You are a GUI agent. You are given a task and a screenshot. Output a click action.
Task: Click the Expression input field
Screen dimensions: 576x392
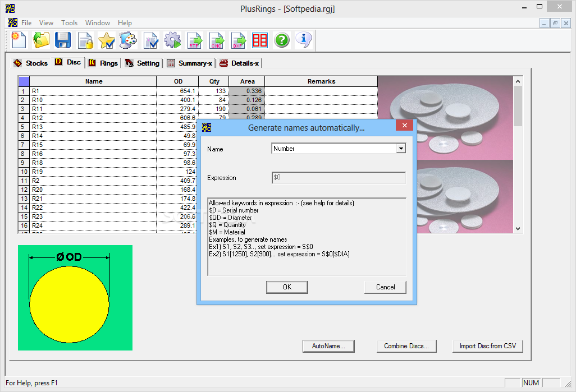(x=339, y=177)
